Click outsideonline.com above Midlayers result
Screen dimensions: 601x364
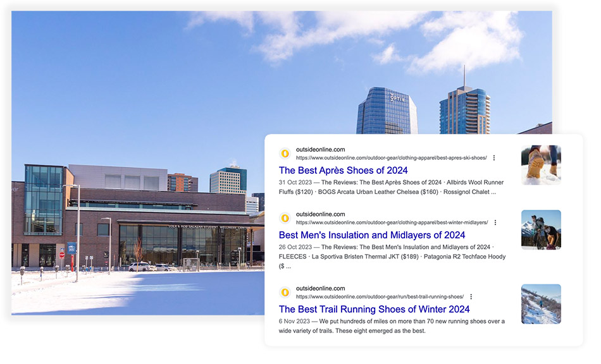pos(321,214)
